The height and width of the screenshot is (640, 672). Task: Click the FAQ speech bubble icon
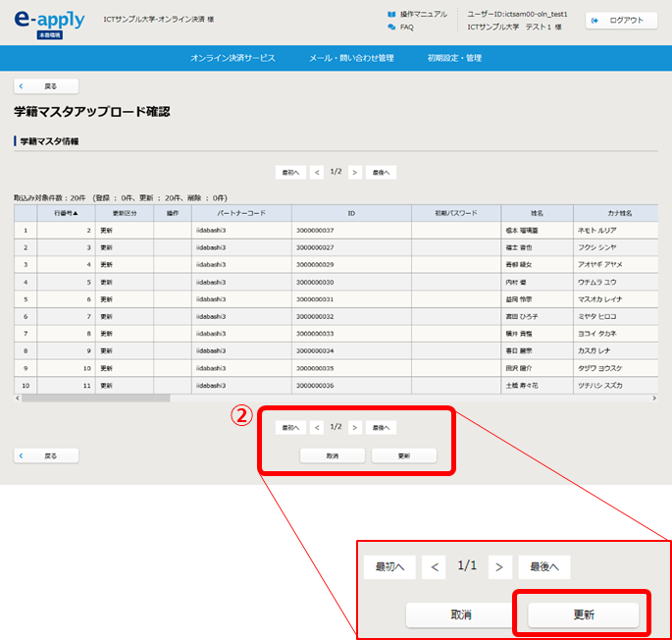pyautogui.click(x=391, y=27)
